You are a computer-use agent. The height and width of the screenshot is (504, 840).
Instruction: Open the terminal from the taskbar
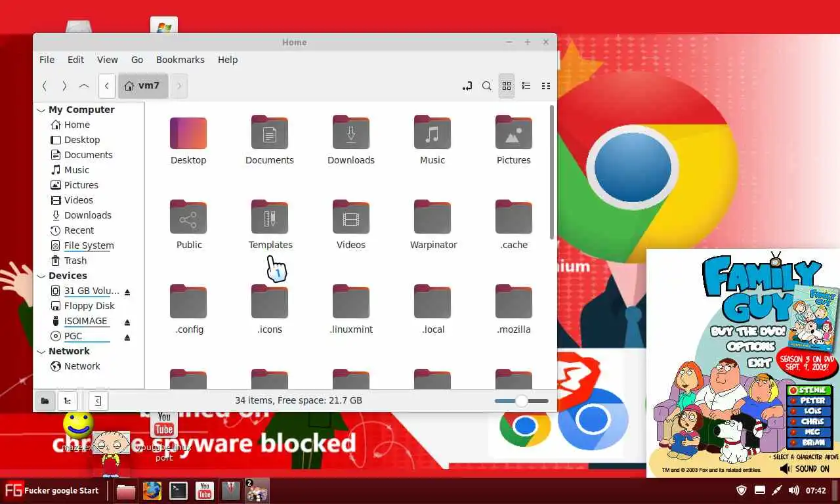(x=178, y=491)
